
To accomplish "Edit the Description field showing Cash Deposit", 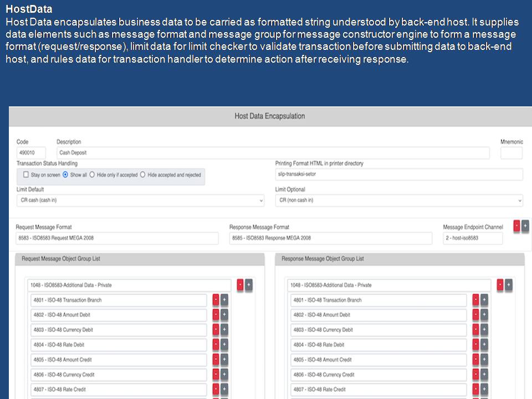I will pos(273,153).
